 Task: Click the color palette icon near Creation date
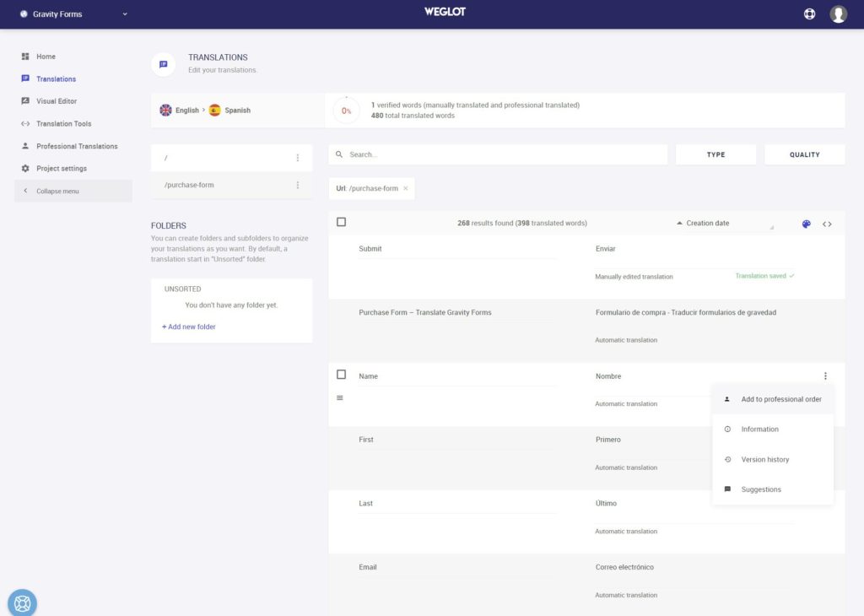coord(806,223)
